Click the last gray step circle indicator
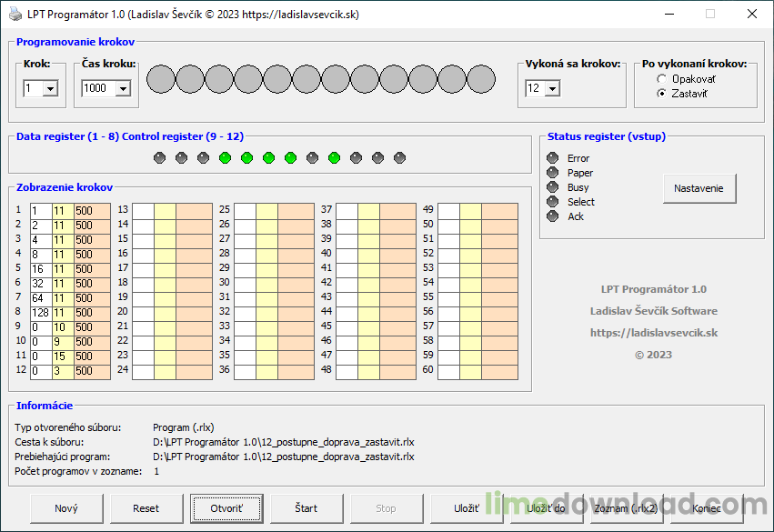The width and height of the screenshot is (774, 532). click(481, 79)
